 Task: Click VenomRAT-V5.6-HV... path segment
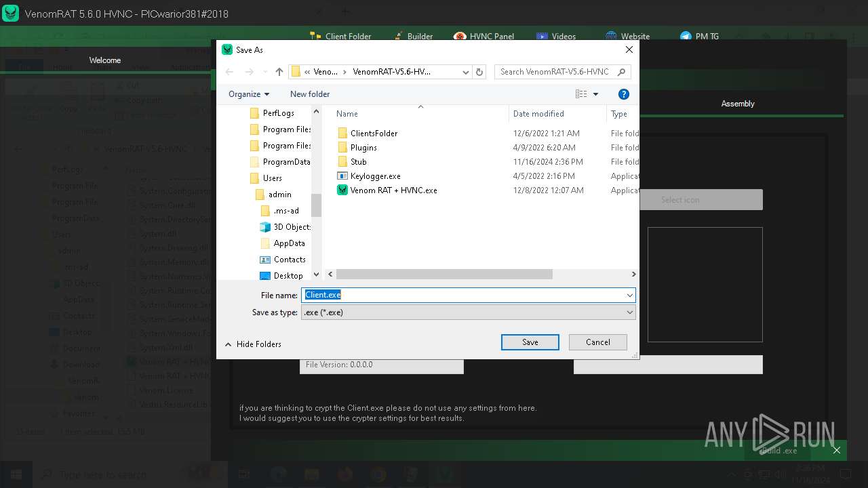(391, 72)
